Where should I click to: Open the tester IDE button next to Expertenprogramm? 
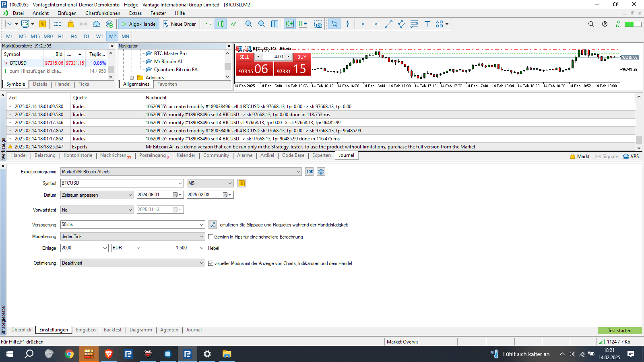(310, 172)
